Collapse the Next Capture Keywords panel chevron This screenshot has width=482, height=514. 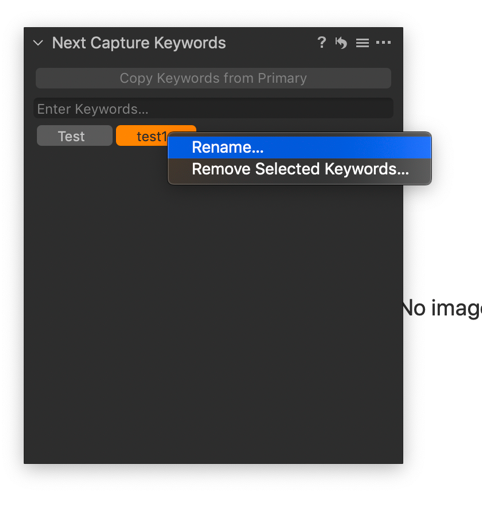38,43
